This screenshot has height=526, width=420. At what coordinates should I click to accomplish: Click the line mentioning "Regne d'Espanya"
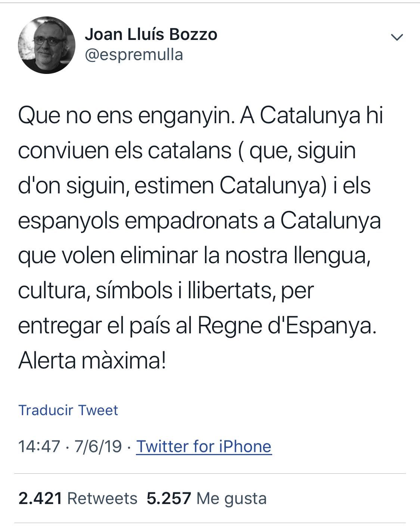[196, 326]
